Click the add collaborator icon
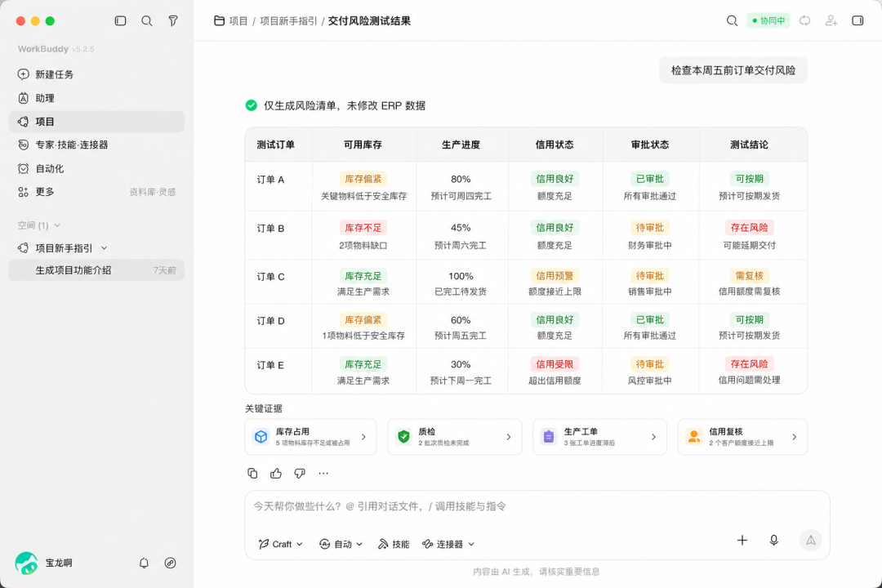The height and width of the screenshot is (588, 882). coord(831,20)
